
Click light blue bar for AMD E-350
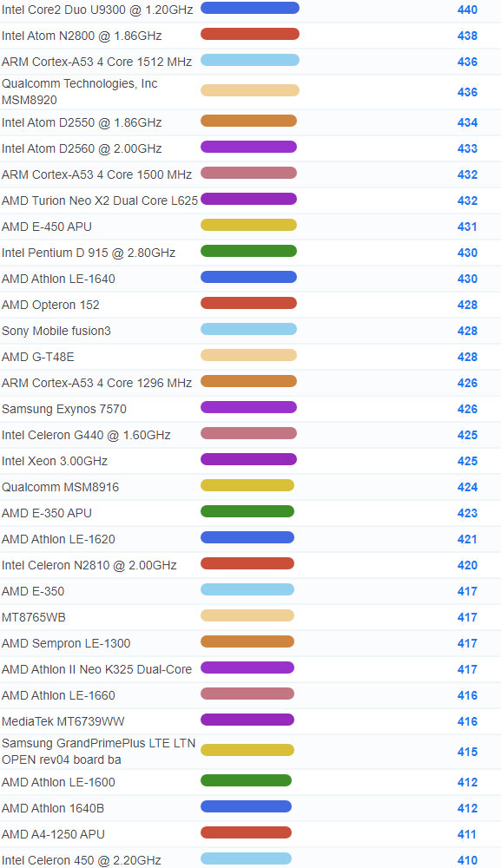tap(247, 589)
